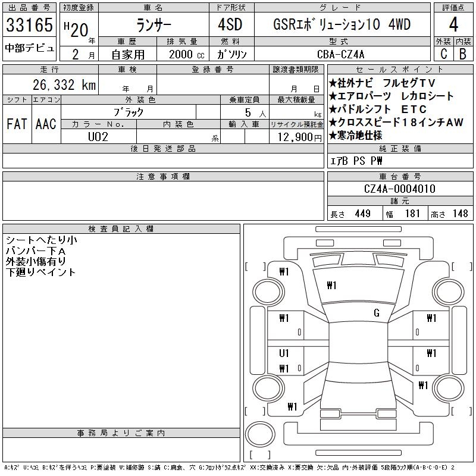Click the W1 mark on the hood
The height and width of the screenshot is (476, 476).
(x=331, y=286)
